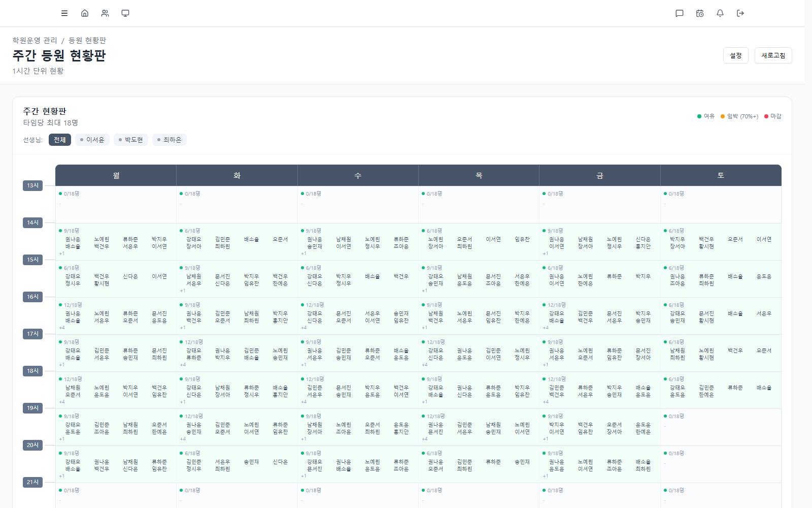812x508 pixels.
Task: Click the 등원 현황판 breadcrumb
Action: (87, 40)
